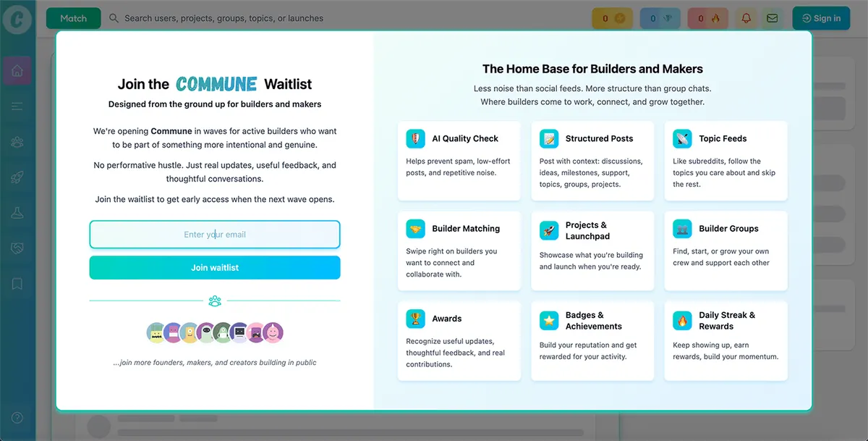Click the Badges & Achievements card title
Screen dimensions: 868x441
tap(594, 321)
